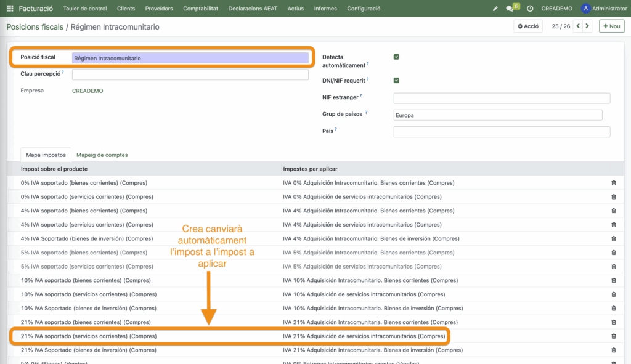The image size is (631, 364).
Task: Open the chat messages icon
Action: (x=510, y=9)
